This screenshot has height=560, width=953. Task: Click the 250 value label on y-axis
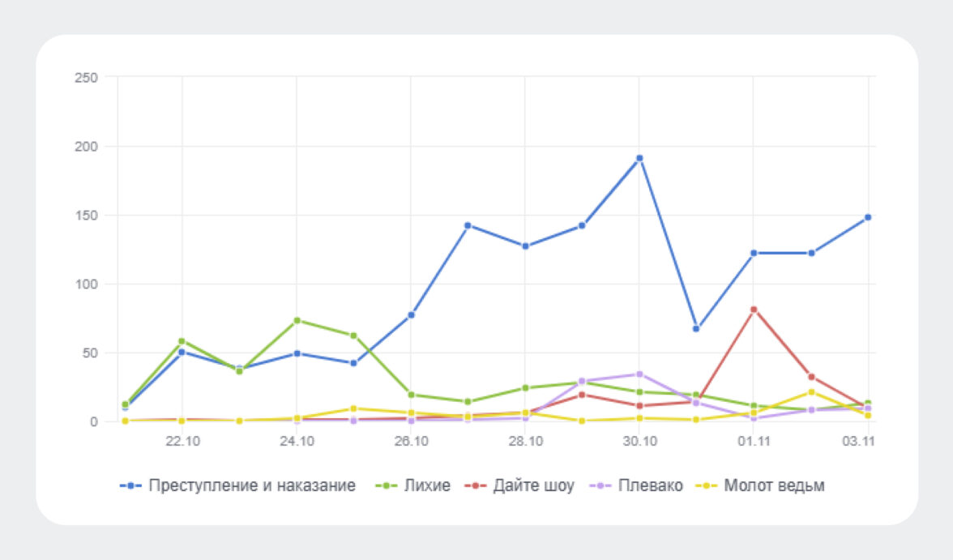[85, 78]
